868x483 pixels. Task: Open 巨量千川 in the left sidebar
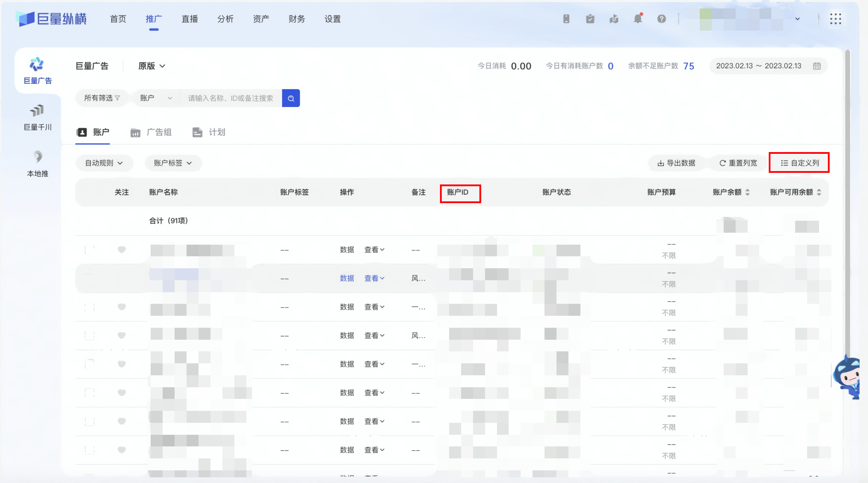38,118
